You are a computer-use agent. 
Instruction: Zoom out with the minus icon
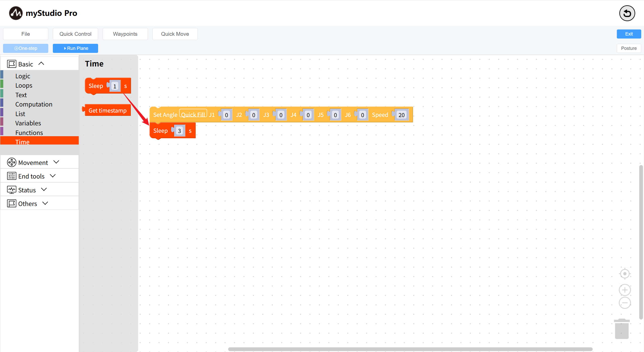(x=625, y=303)
